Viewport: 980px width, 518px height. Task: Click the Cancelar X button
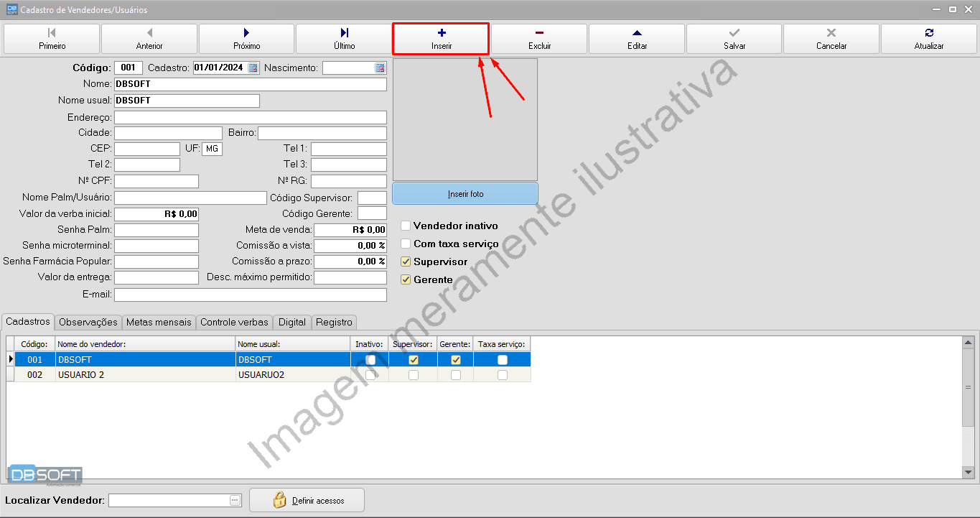click(831, 39)
